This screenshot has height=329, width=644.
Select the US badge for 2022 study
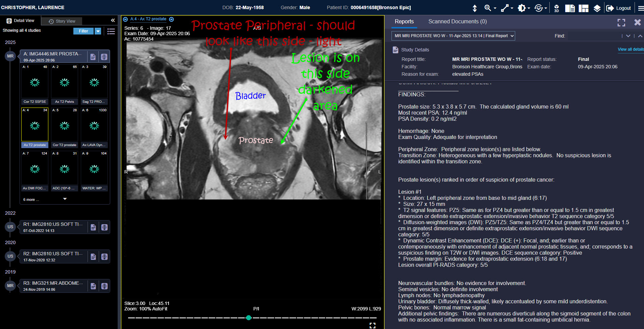click(x=10, y=227)
